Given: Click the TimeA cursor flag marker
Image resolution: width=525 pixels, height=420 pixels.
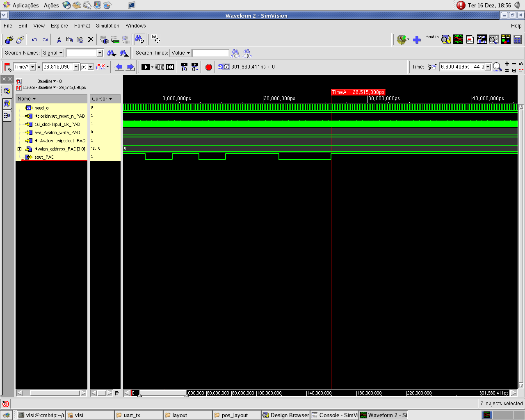Looking at the screenshot, I should [358, 92].
